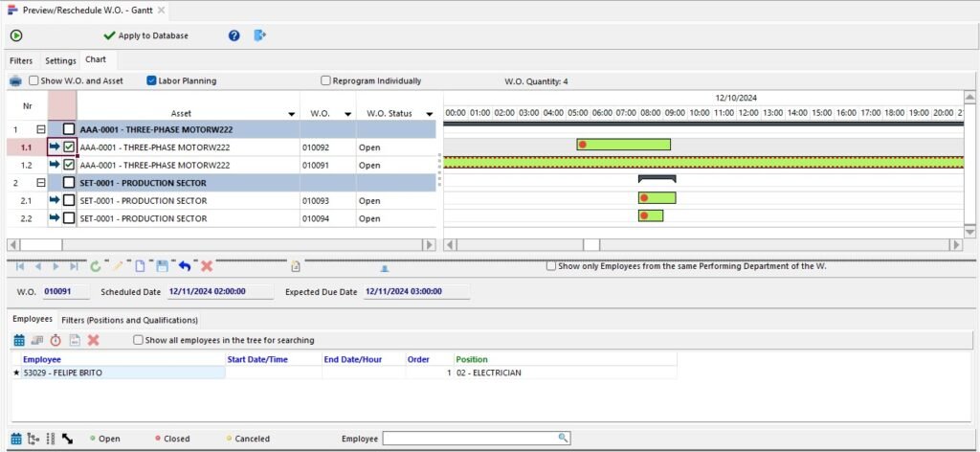This screenshot has width=980, height=452.
Task: Uncheck the checkbox for W.O. 010091
Action: point(69,165)
